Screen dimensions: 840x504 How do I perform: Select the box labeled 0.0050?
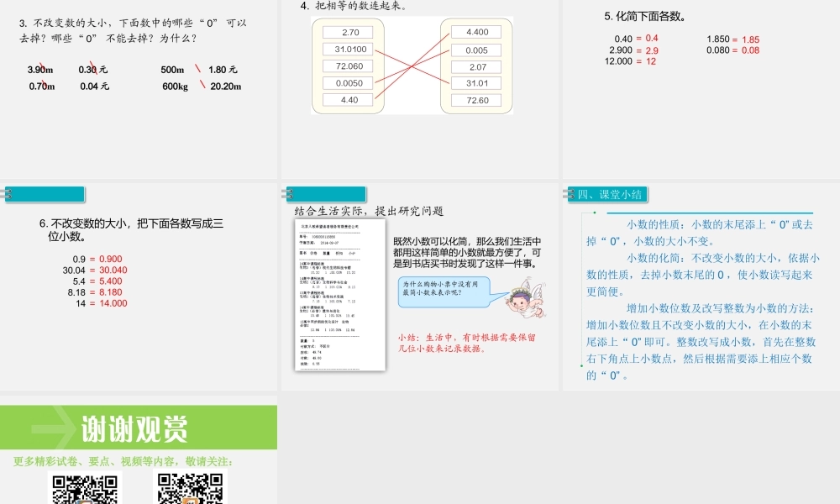(348, 82)
